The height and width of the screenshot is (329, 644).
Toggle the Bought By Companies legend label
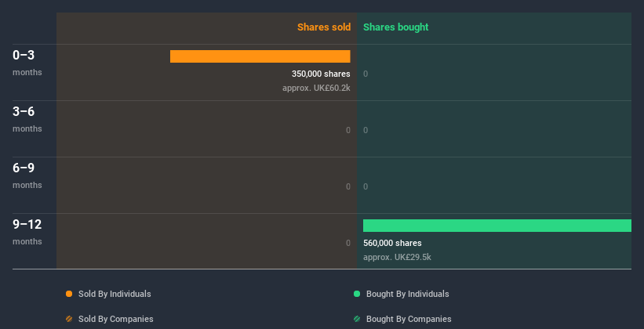pos(409,319)
